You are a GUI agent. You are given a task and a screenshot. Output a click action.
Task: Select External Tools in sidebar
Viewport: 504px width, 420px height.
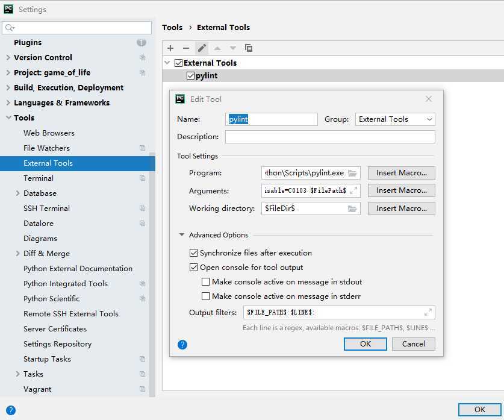tap(78, 163)
